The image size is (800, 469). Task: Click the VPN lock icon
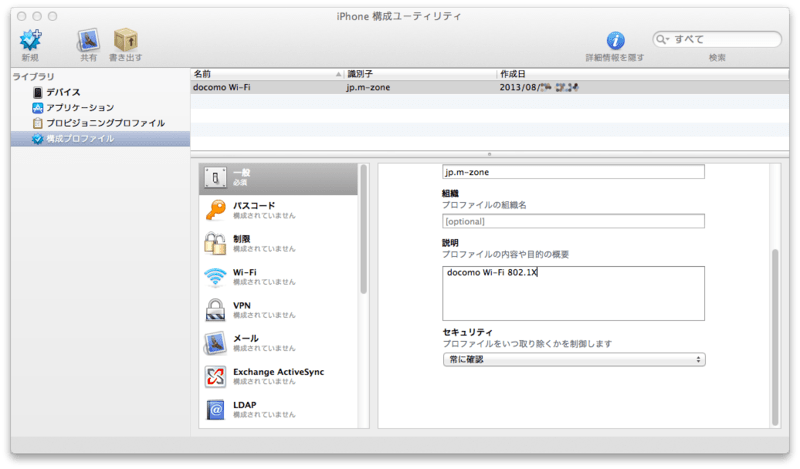coord(215,310)
